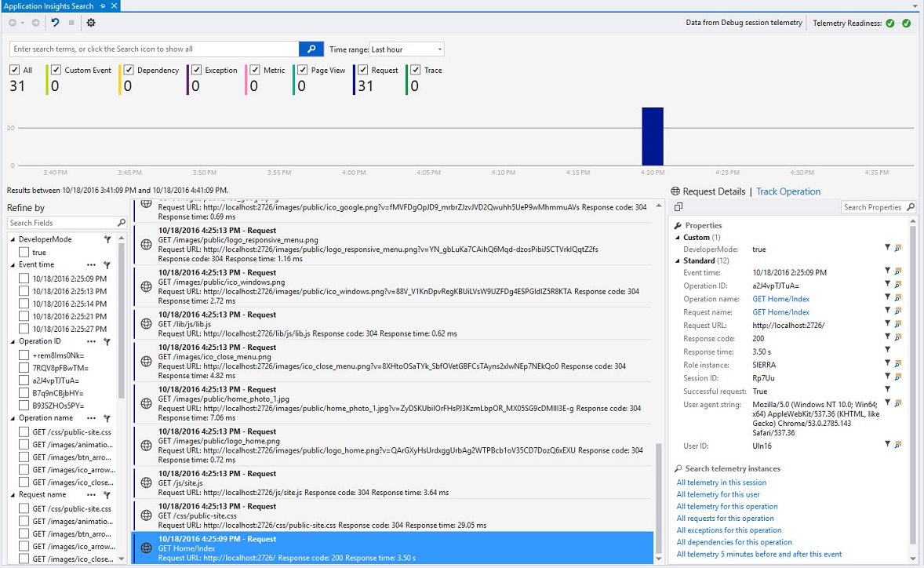Click All dependencies for this operation
Image resolution: width=924 pixels, height=568 pixels.
pos(734,542)
